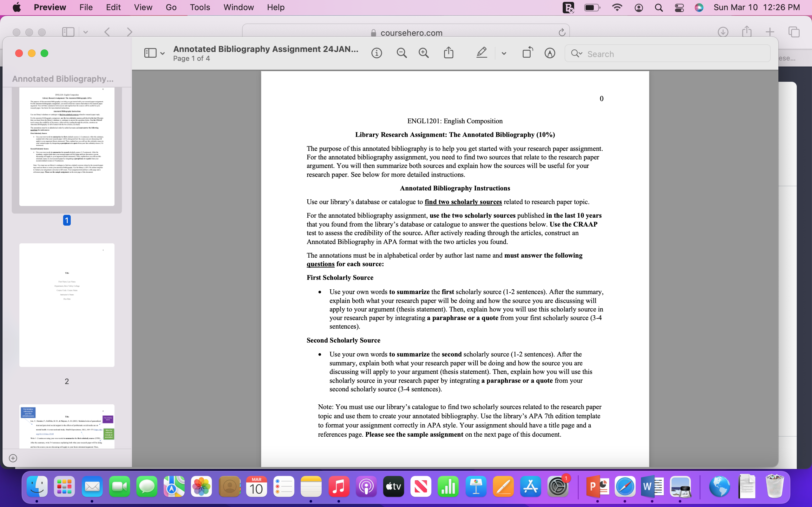This screenshot has height=507, width=812.
Task: Open the document info inspector
Action: click(377, 53)
